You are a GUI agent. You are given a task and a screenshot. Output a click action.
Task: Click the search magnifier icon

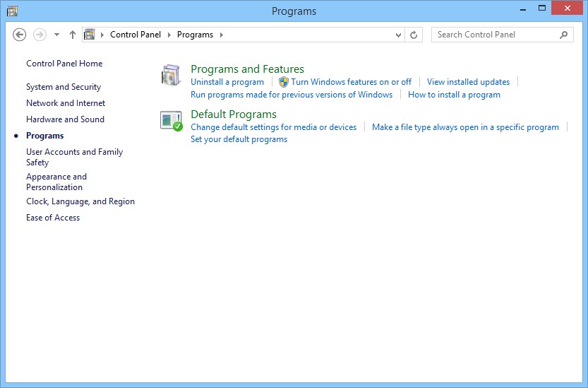pos(563,35)
